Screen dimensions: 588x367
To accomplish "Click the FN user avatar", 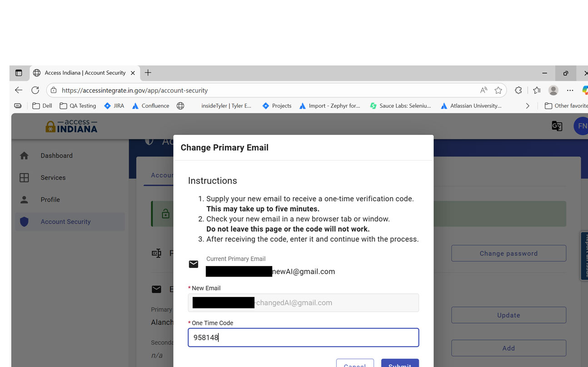I will pyautogui.click(x=581, y=126).
